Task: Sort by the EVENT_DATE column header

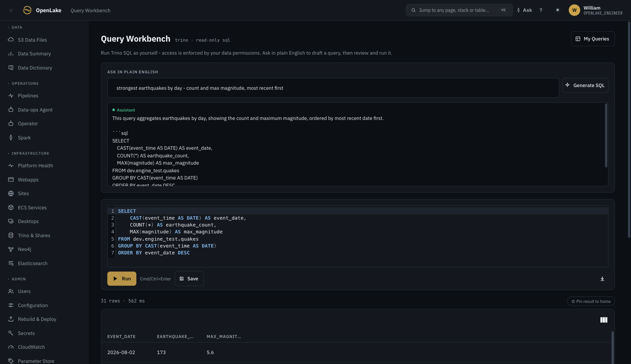Action: tap(121, 337)
